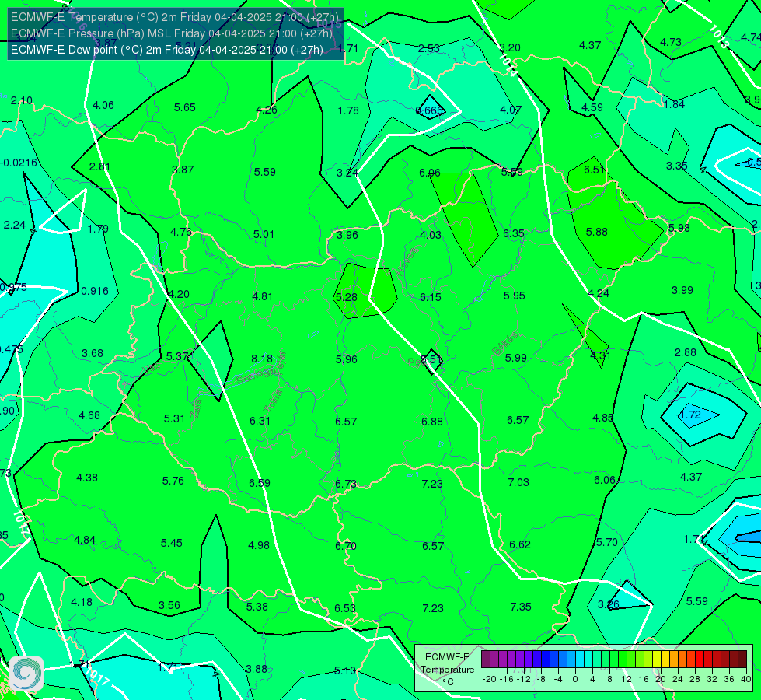Click the 2.88 temperature value
The width and height of the screenshot is (761, 700).
pos(686,352)
